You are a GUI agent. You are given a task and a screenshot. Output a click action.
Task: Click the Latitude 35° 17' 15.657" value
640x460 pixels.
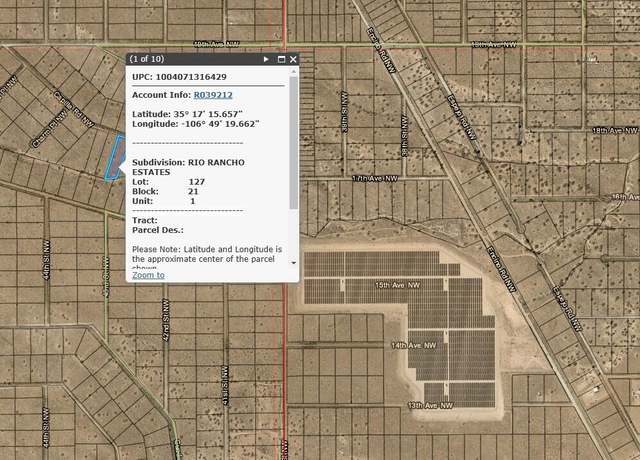[187, 114]
